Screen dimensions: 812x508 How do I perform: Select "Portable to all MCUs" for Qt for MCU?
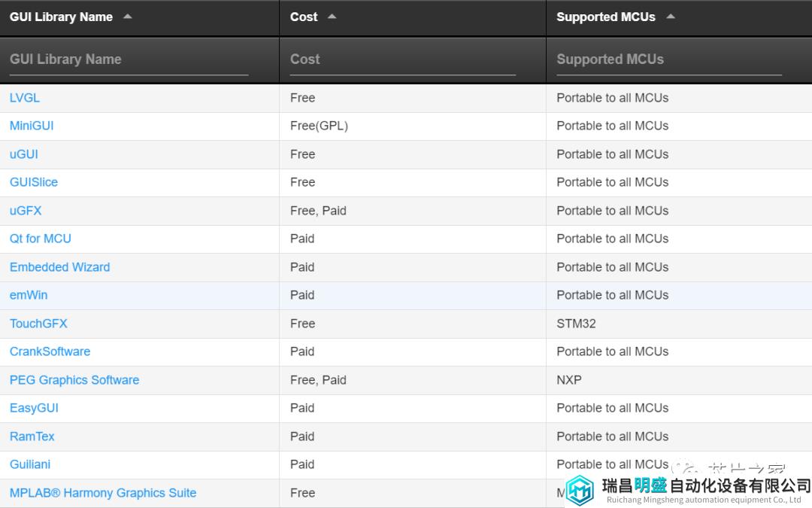tap(612, 239)
